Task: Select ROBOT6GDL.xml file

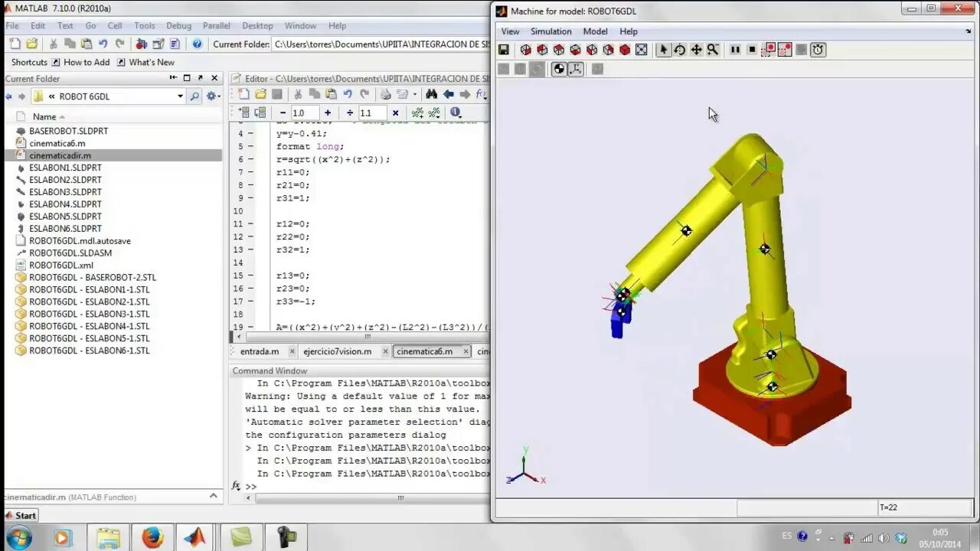Action: [61, 266]
